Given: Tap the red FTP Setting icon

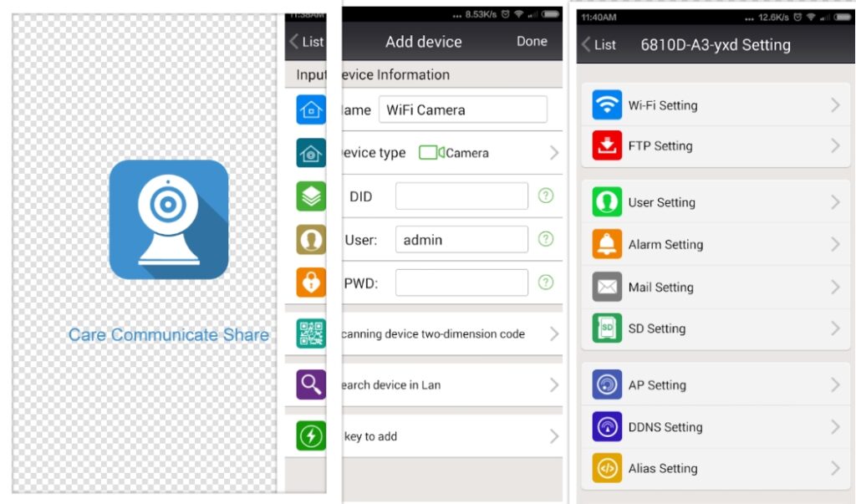Looking at the screenshot, I should click(x=607, y=145).
